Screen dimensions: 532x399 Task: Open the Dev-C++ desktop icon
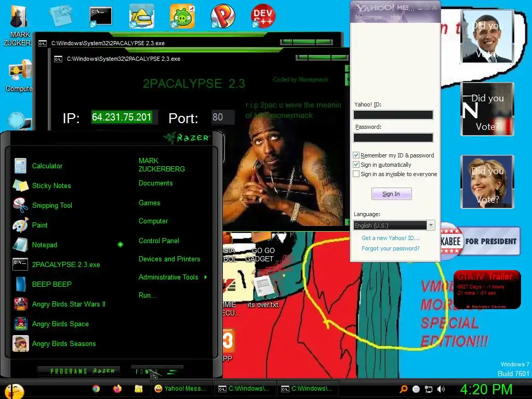(263, 16)
